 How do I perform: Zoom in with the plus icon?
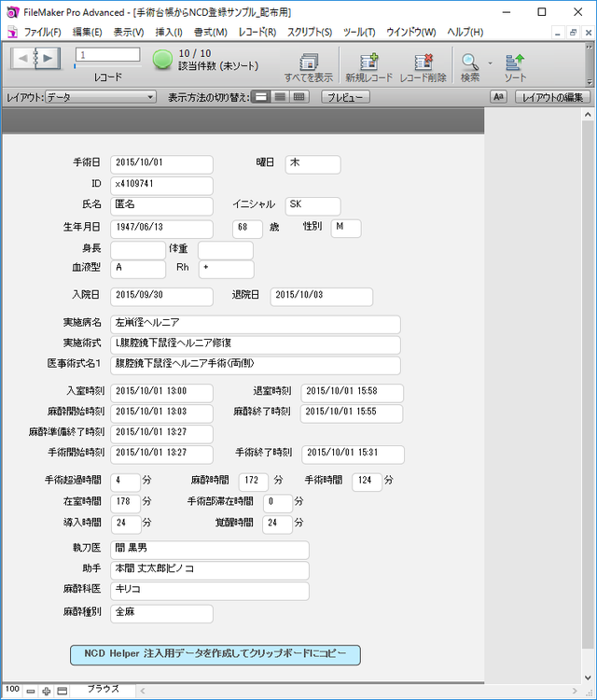[x=46, y=691]
